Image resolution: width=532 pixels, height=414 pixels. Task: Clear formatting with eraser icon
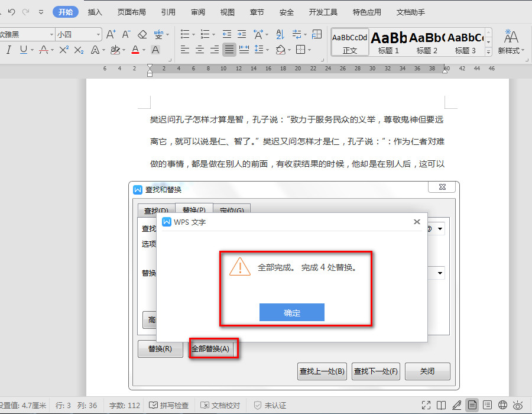pos(142,34)
